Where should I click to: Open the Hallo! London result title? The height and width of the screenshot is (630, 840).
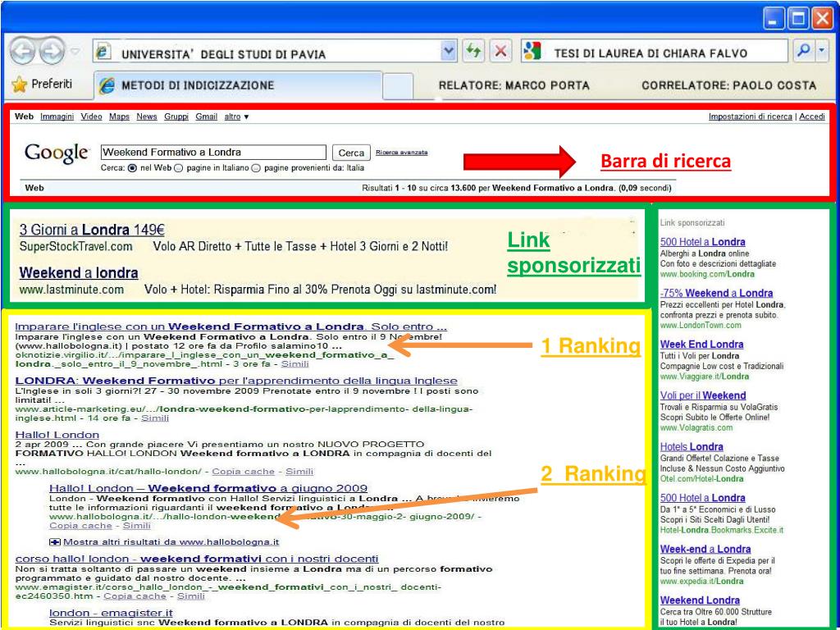57,435
